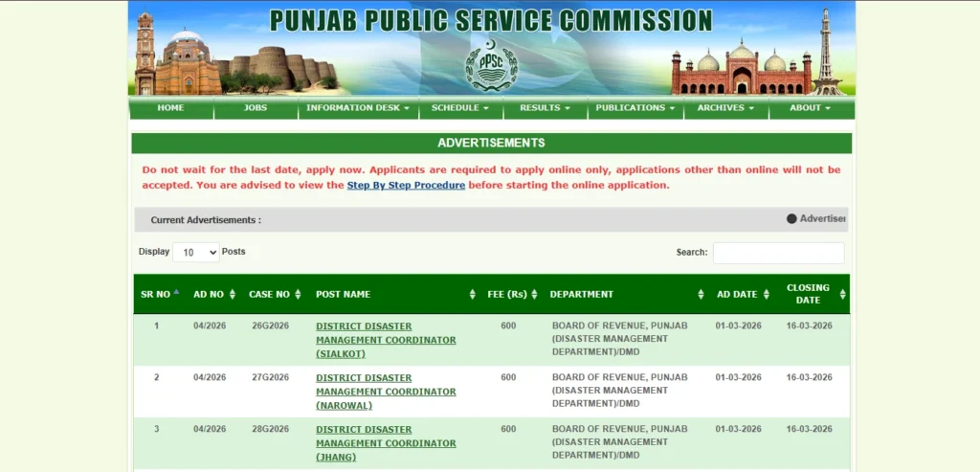Open District Disaster Management Coordinator (Narowal) post

point(386,392)
